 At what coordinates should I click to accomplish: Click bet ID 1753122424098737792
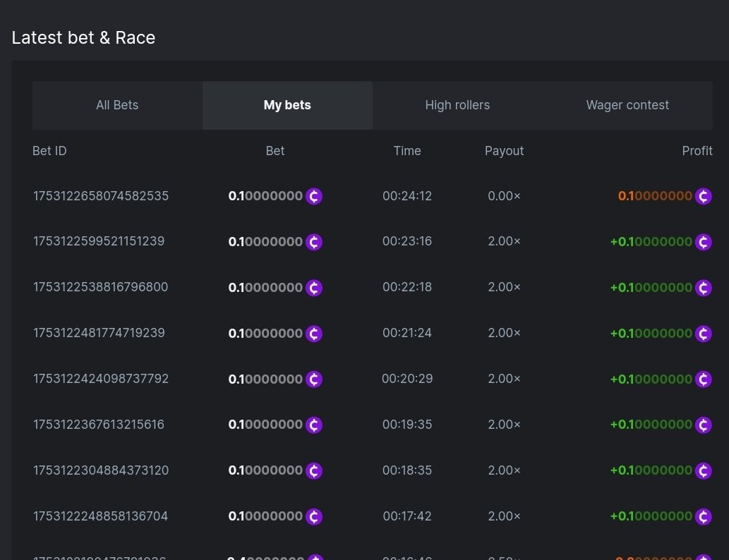101,379
